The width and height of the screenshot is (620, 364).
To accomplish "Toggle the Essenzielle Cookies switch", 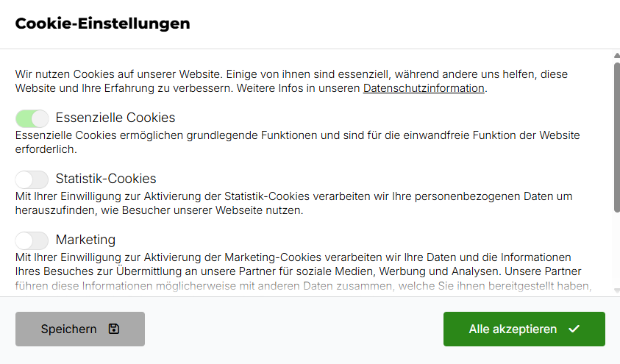I will 32,118.
